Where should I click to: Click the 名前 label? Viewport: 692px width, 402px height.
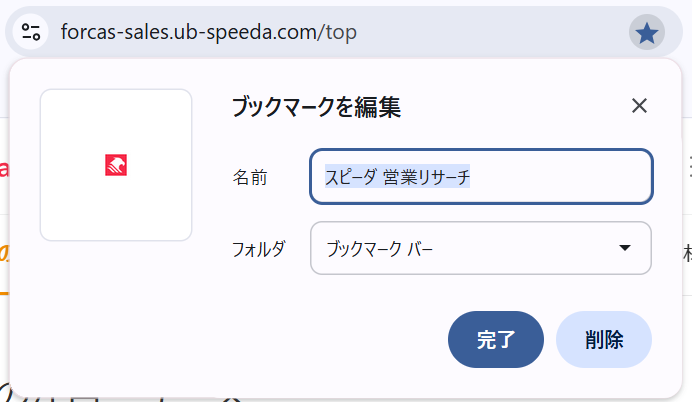point(250,177)
